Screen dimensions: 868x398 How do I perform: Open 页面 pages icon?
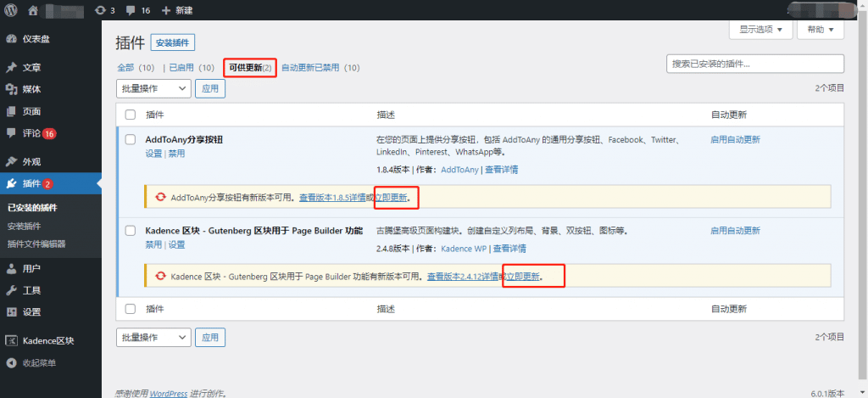tap(11, 111)
